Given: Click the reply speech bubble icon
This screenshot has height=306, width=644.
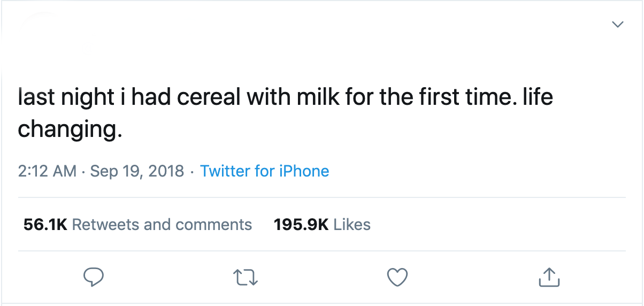Looking at the screenshot, I should (94, 277).
